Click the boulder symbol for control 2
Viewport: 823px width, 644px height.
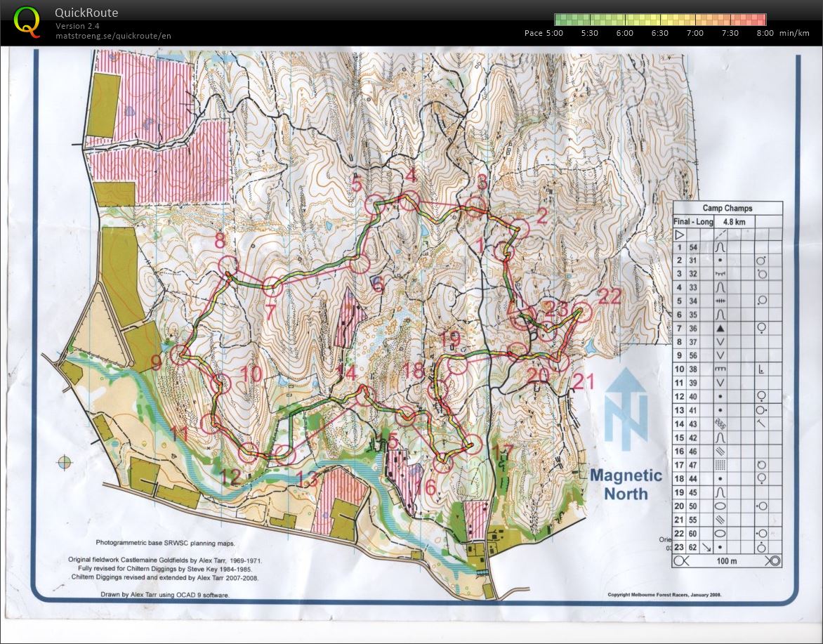pos(719,261)
